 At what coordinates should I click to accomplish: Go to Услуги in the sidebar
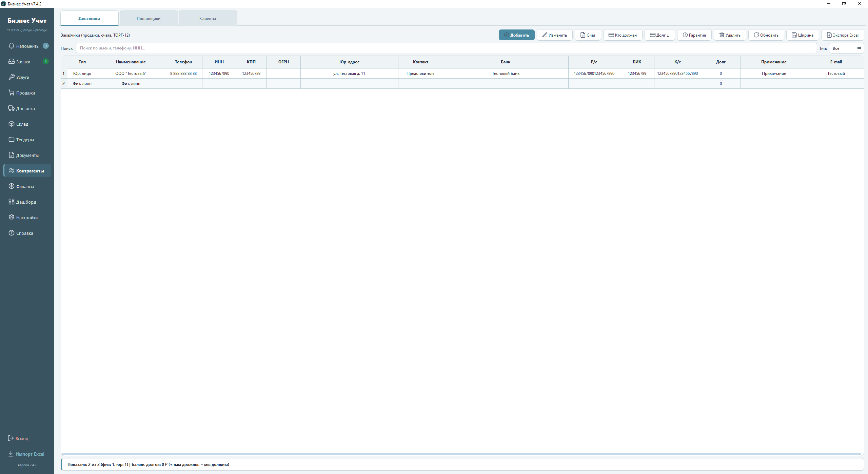[x=27, y=77]
